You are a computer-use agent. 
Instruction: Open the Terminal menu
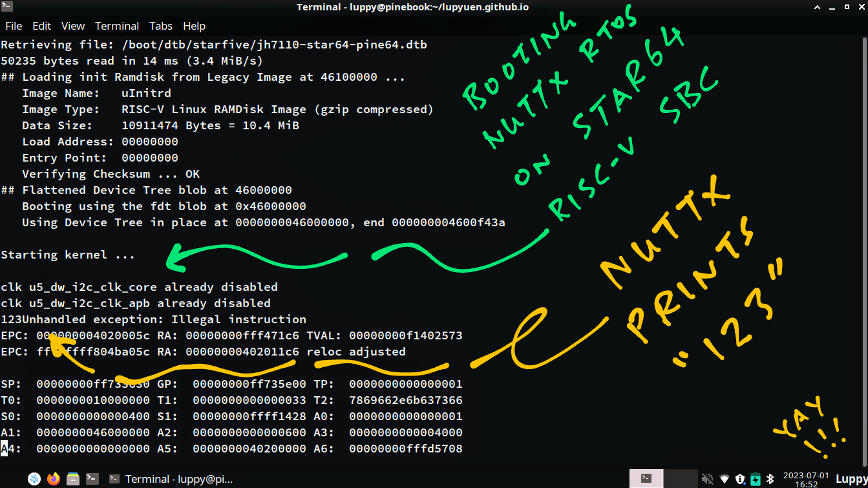click(x=117, y=26)
